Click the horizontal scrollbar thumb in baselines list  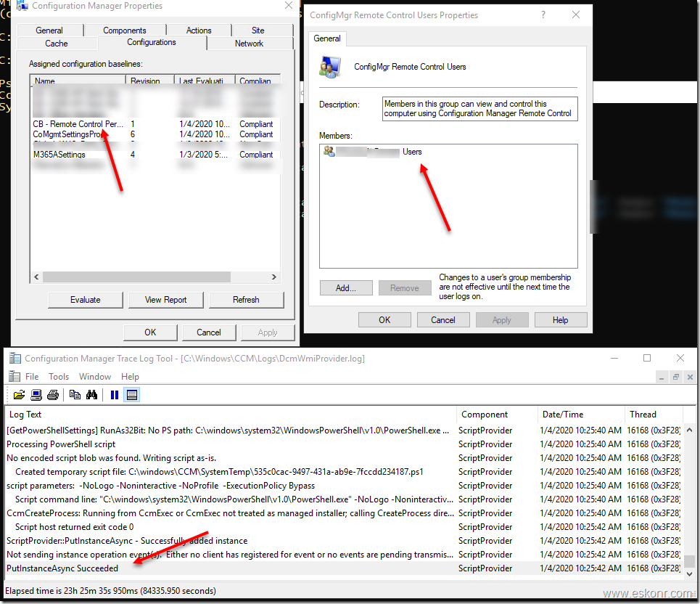[136, 277]
